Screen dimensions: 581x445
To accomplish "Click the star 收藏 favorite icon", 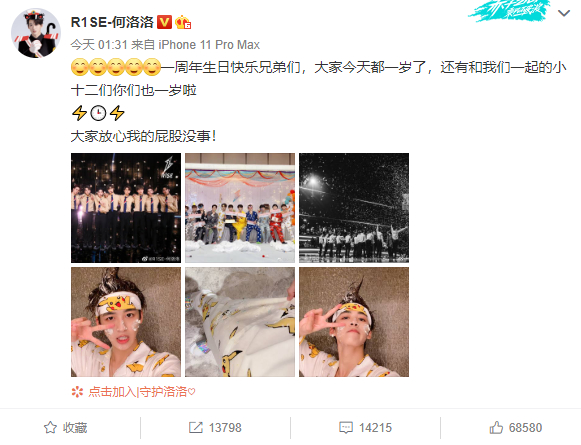I will click(50, 428).
